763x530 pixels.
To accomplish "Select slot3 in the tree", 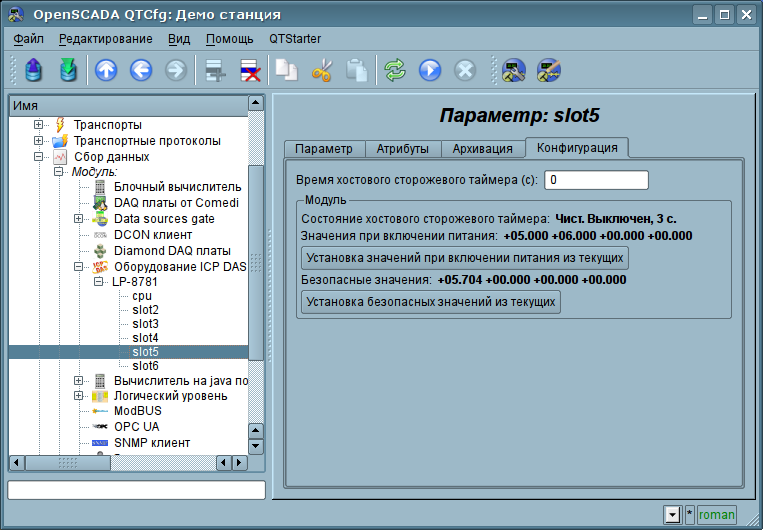I will [x=146, y=324].
